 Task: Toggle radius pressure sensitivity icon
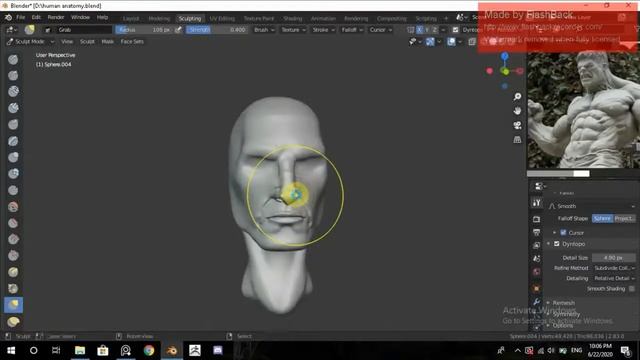[178, 30]
